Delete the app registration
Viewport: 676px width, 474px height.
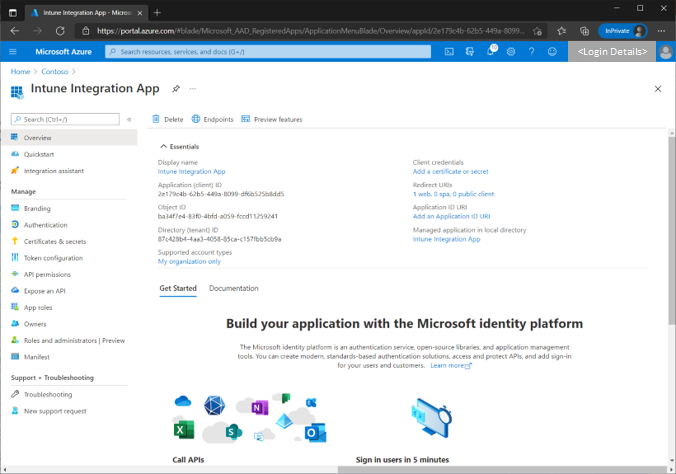168,119
